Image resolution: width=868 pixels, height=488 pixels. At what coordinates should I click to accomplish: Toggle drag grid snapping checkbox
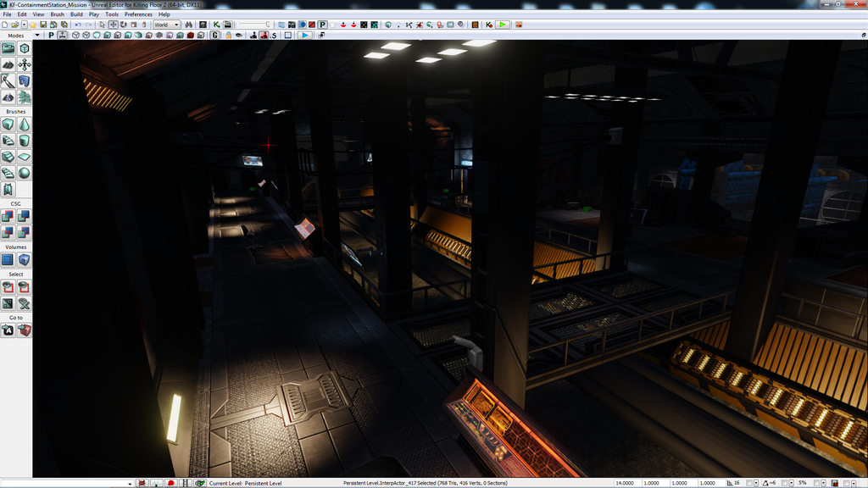(749, 483)
